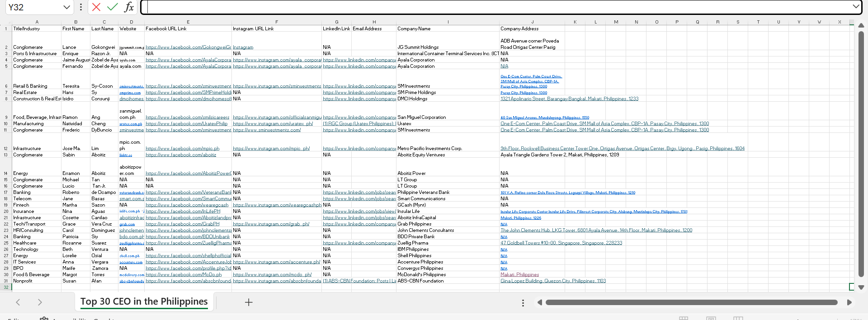868x320 pixels.
Task: Click the horizontal scrollbar left arrow
Action: coord(539,302)
